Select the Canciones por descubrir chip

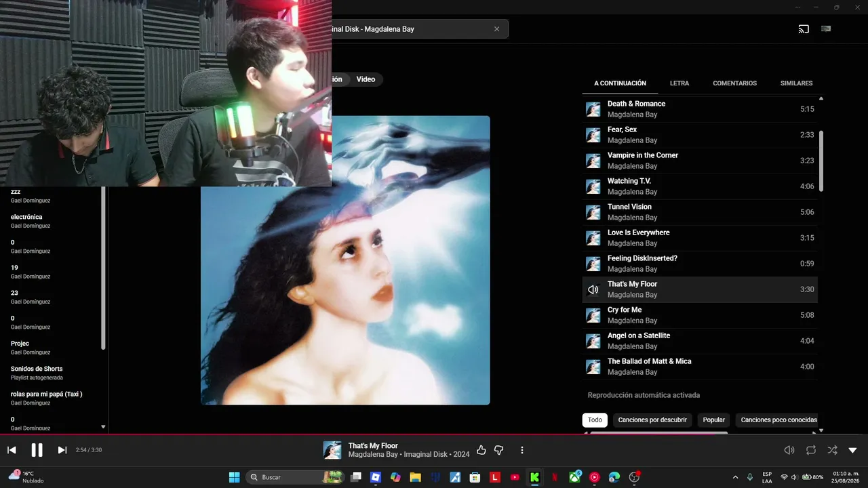[652, 420]
